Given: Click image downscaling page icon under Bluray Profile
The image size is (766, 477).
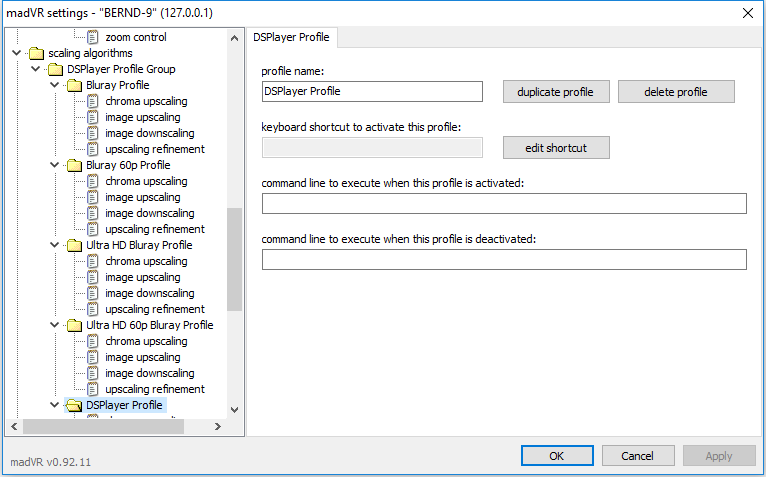Looking at the screenshot, I should pyautogui.click(x=92, y=133).
